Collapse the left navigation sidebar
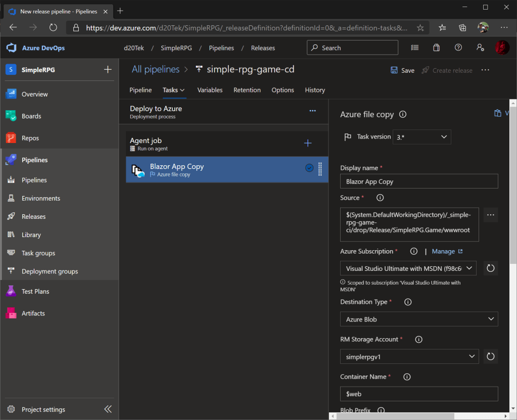Viewport: 517px width, 420px height. coord(108,409)
